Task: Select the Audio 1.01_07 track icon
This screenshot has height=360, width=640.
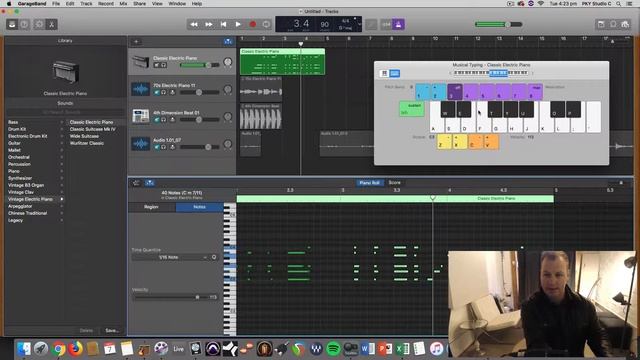Action: point(140,144)
